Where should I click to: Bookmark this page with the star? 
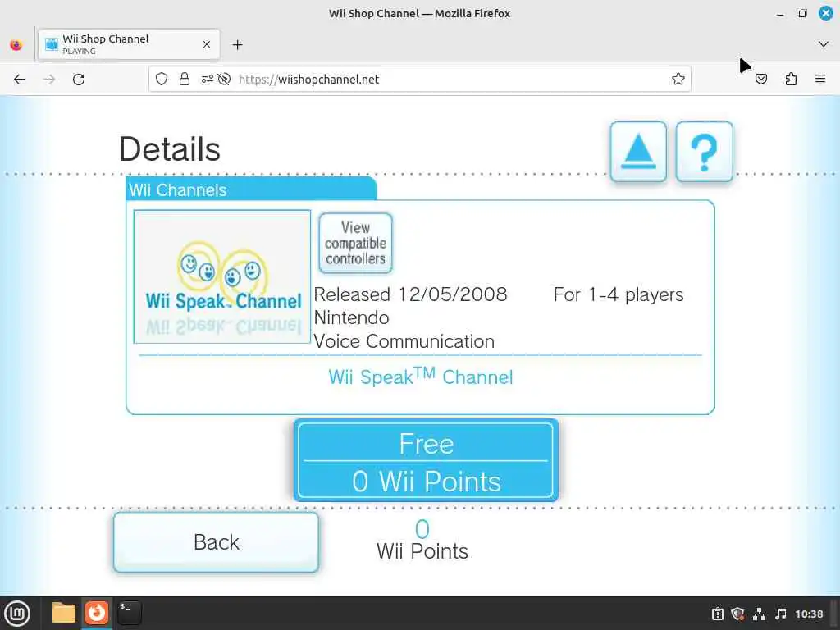point(678,80)
